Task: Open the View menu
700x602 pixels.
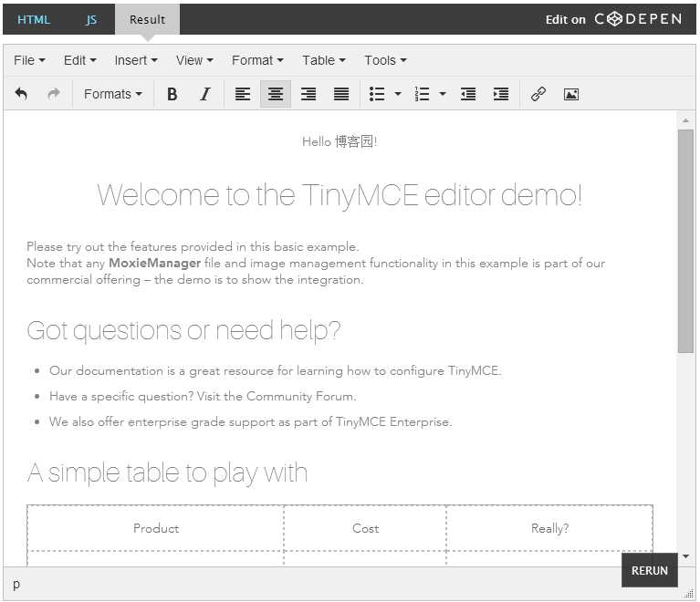Action: point(194,60)
